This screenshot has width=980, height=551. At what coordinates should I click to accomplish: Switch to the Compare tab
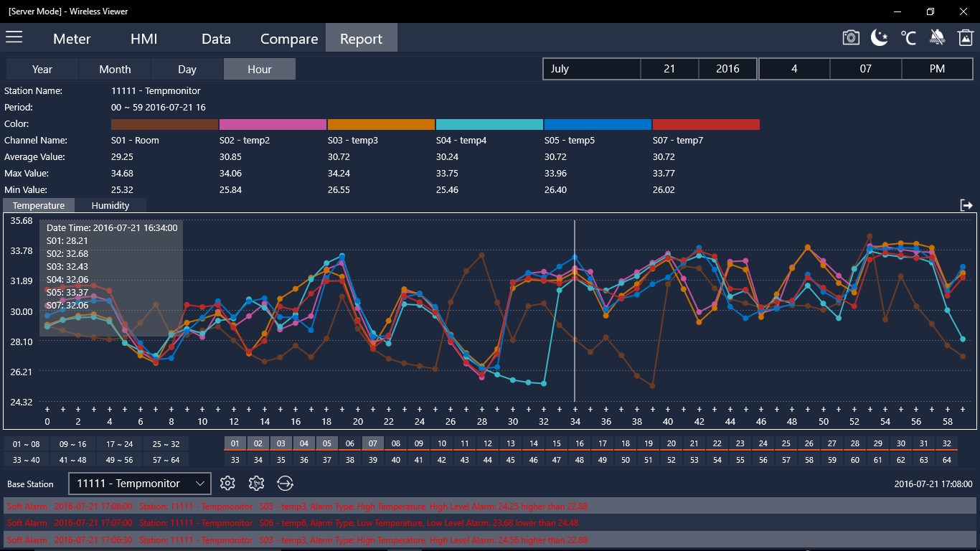pyautogui.click(x=289, y=39)
